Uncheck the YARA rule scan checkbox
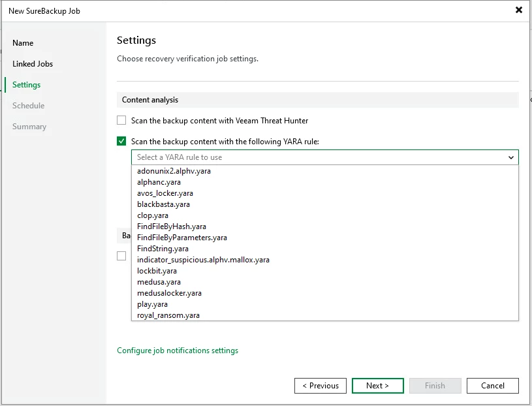 (121, 141)
